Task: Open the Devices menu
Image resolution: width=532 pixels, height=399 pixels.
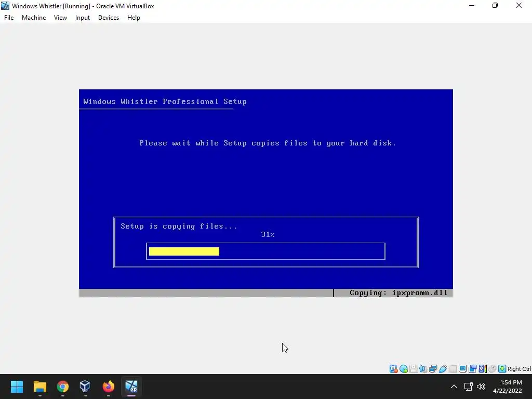Action: (x=109, y=18)
